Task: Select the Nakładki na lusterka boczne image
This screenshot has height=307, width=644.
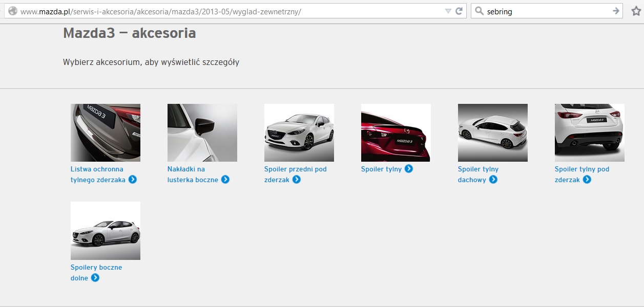Action: [202, 133]
